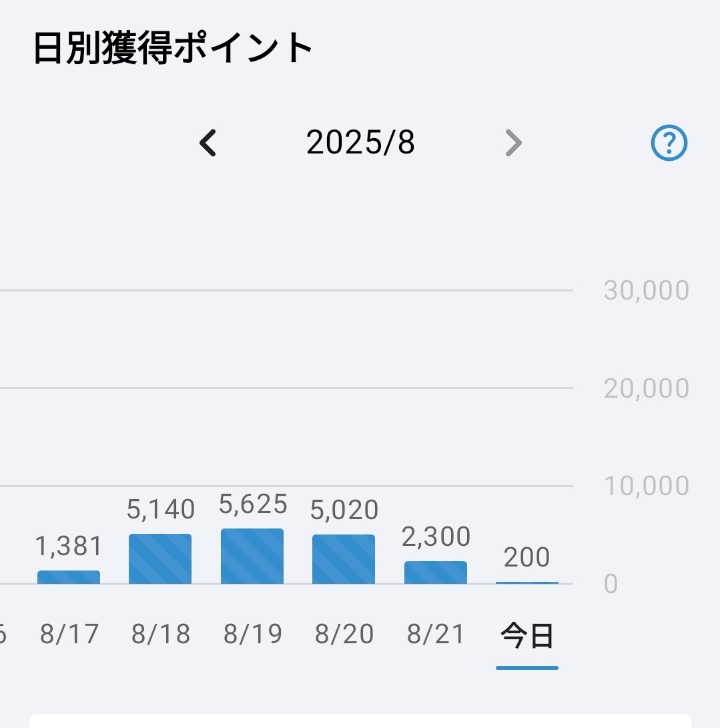Click the 5,625 value above the bar

(253, 505)
